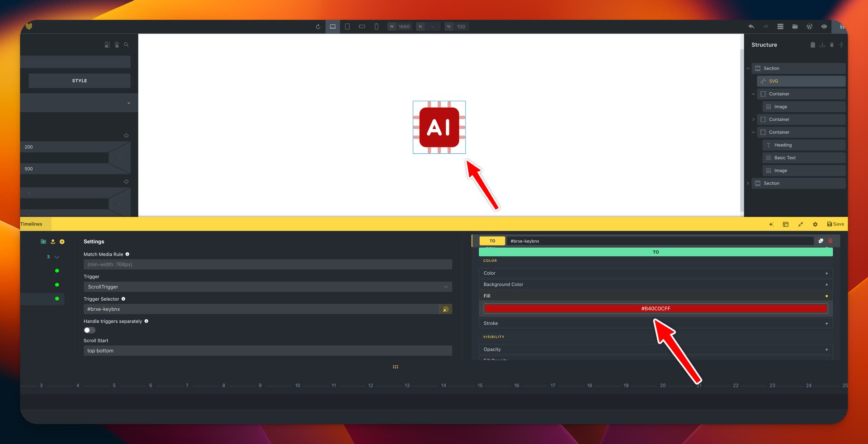Click the Save button
Image resolution: width=868 pixels, height=444 pixels.
pos(835,224)
